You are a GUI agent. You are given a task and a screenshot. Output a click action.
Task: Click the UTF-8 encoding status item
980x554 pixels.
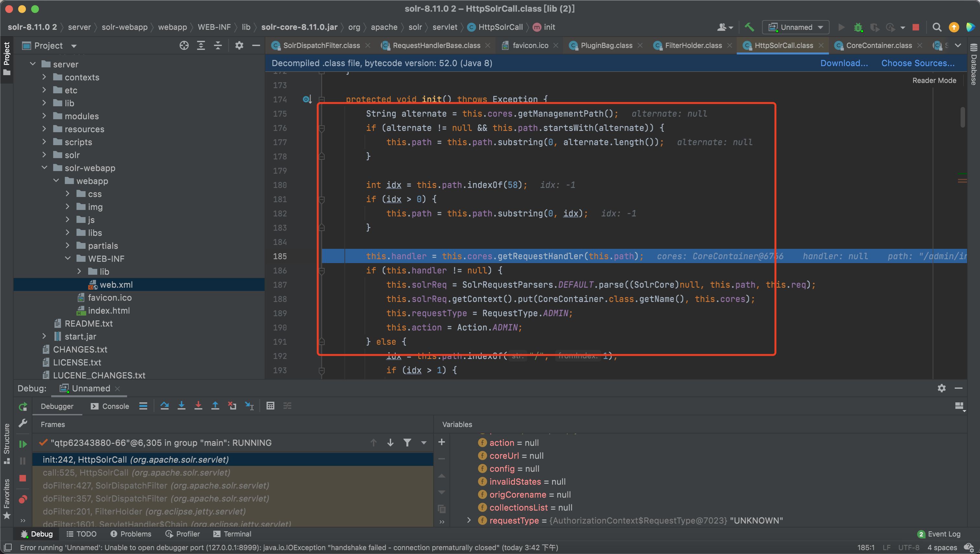(x=908, y=548)
